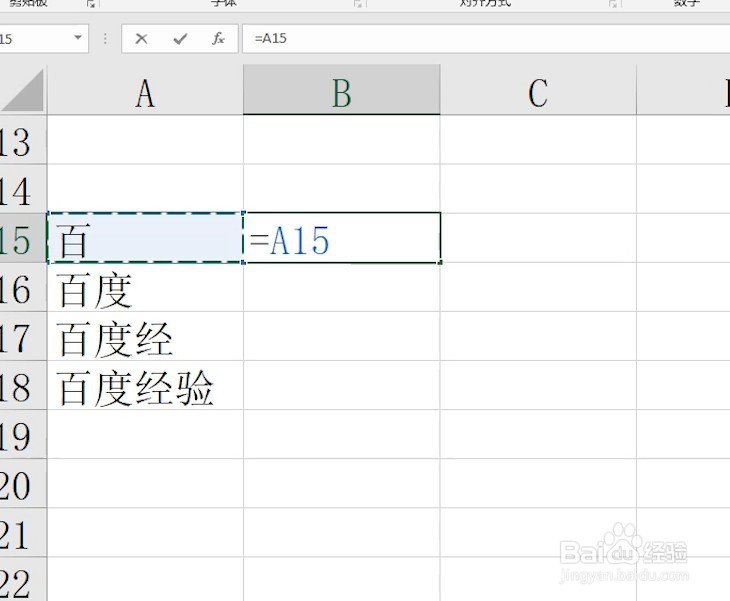Select row 16 header

tap(23, 288)
